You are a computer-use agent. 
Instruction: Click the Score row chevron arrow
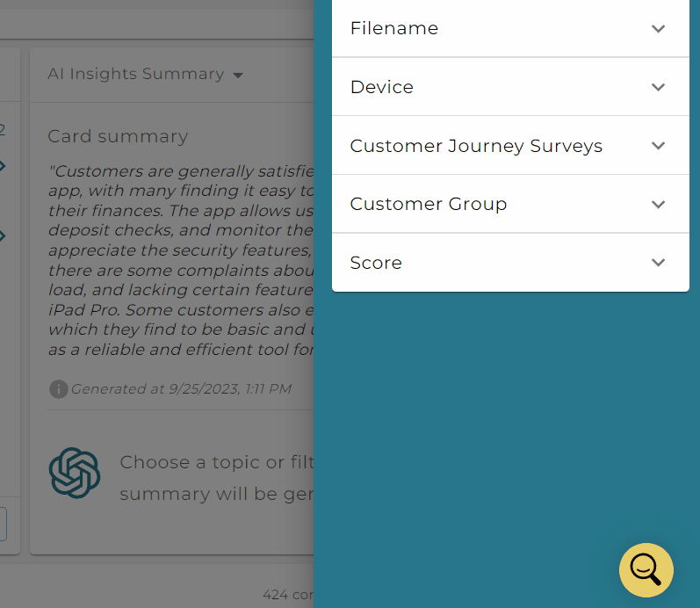(658, 262)
